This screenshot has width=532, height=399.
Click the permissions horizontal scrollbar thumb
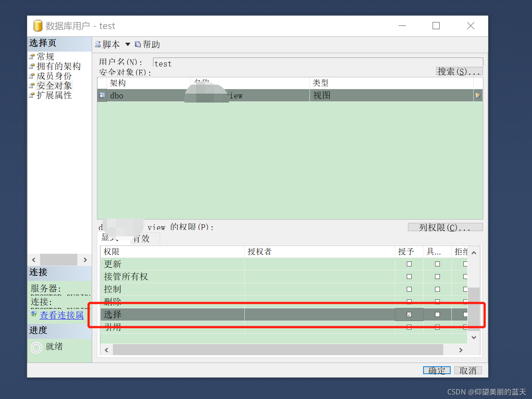278,350
